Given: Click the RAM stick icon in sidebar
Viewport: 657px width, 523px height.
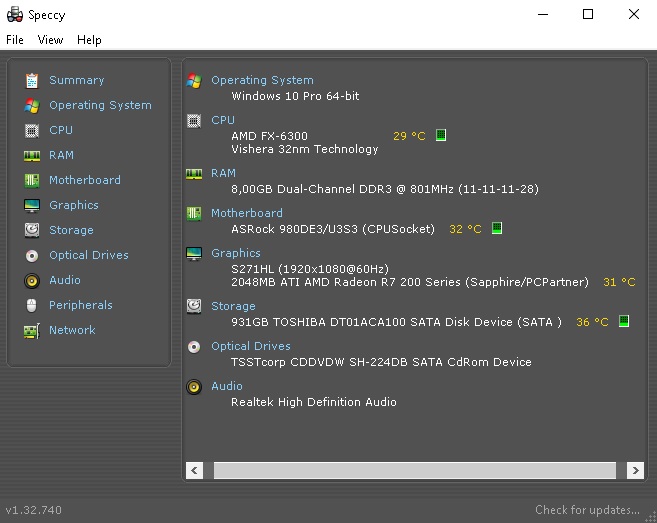Looking at the screenshot, I should coord(32,156).
